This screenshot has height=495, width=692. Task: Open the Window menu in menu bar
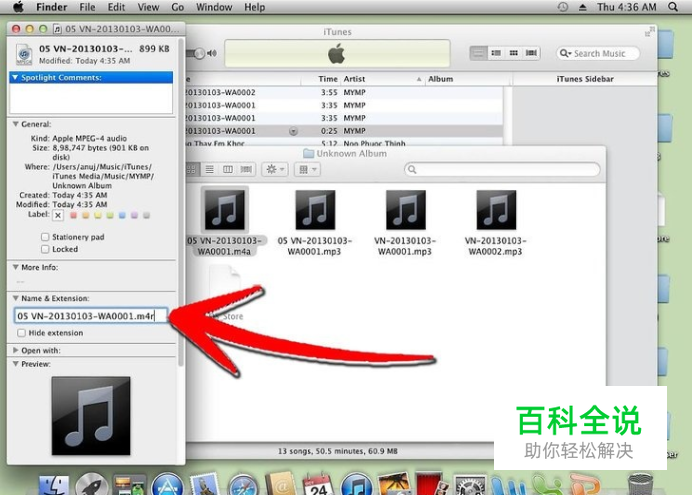click(x=214, y=7)
